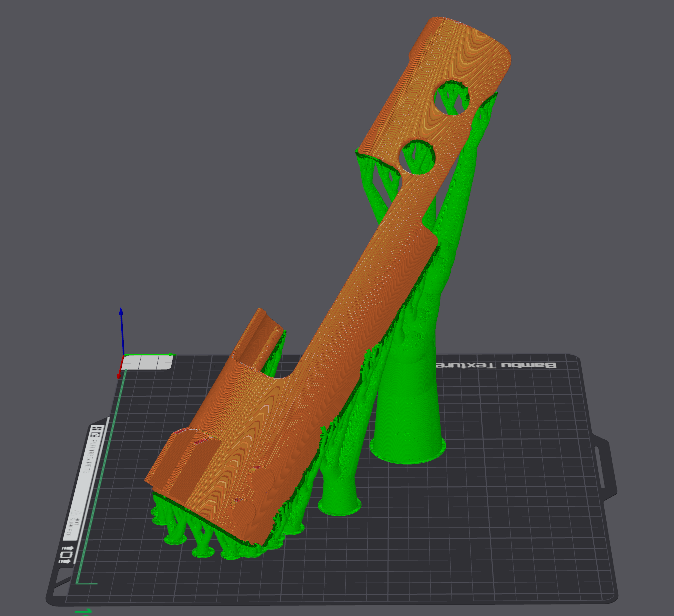
Task: Click the "HOT SURFACE" warning on the plate
Action: pos(74,524)
